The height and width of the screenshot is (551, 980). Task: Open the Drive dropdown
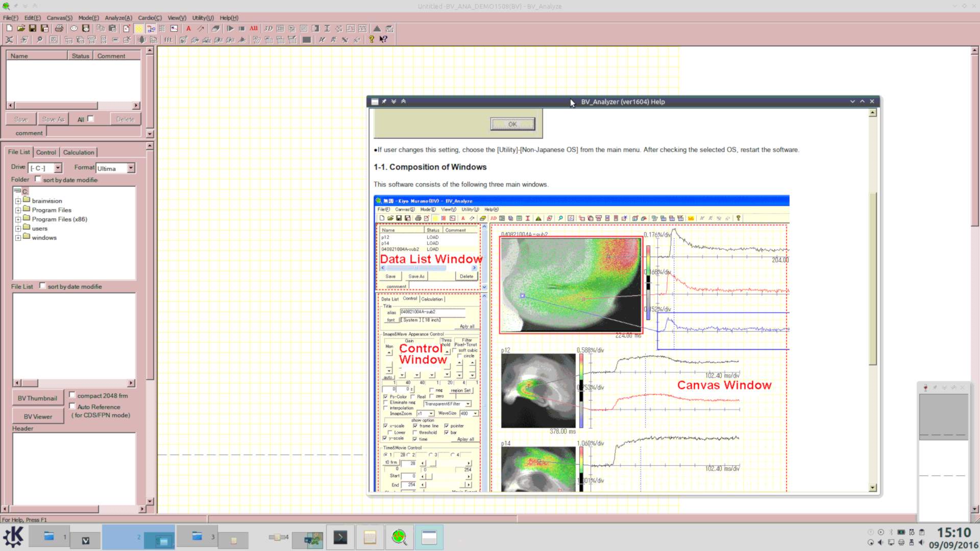58,168
